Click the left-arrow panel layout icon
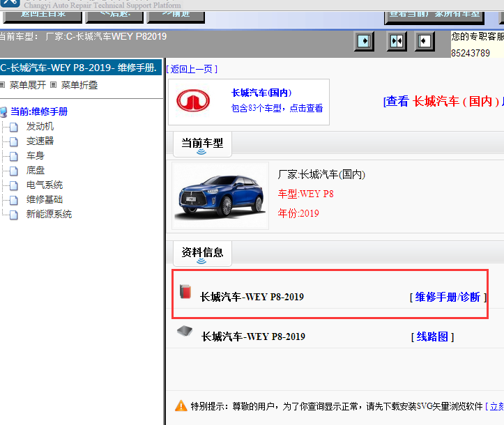Image resolution: width=504 pixels, height=425 pixels. tap(425, 41)
